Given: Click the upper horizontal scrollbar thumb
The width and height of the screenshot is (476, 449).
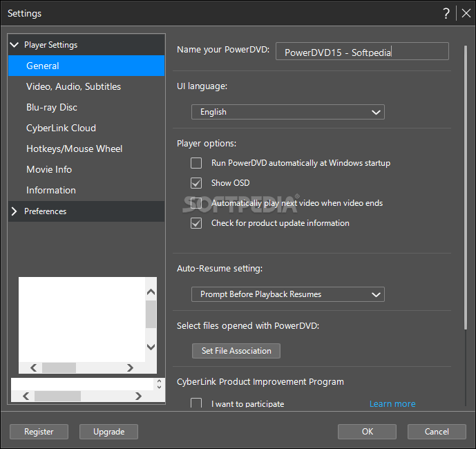Looking at the screenshot, I should click(x=59, y=368).
